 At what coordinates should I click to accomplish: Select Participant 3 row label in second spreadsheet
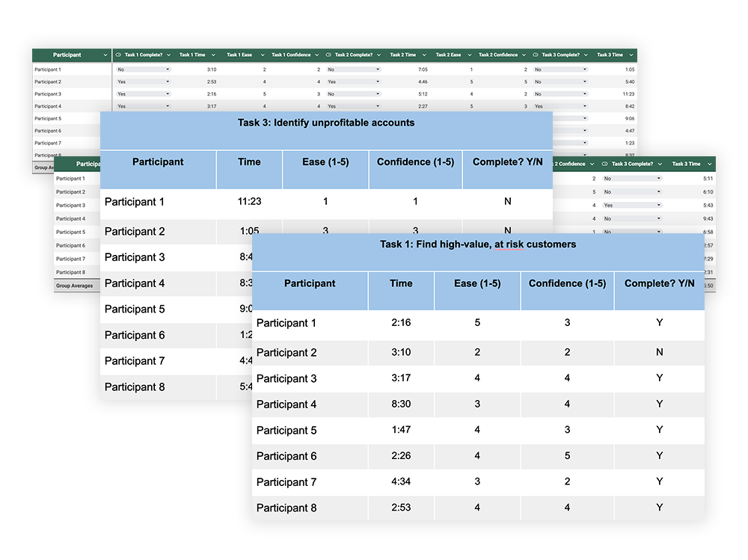coord(70,205)
